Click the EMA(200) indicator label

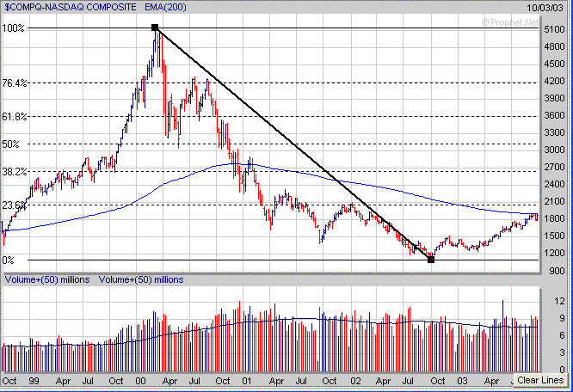(165, 7)
